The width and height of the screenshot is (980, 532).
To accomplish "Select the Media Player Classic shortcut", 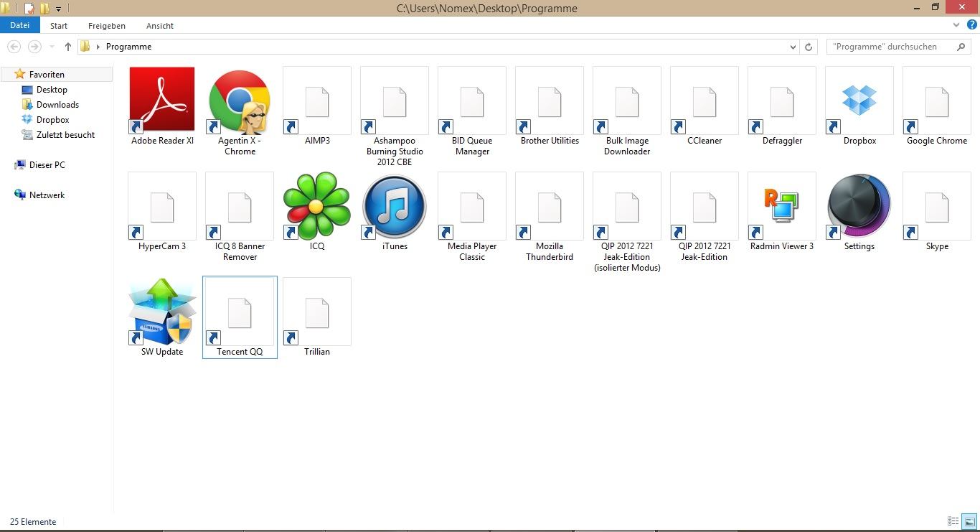I will pos(472,217).
